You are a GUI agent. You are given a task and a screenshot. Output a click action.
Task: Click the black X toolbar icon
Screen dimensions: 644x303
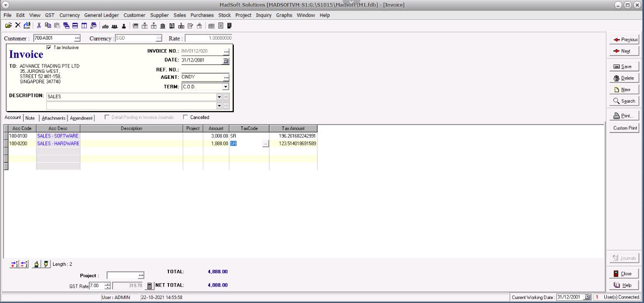[18, 25]
